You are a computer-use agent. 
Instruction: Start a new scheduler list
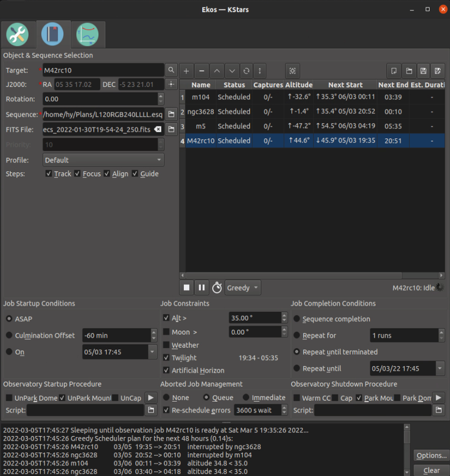pos(394,71)
